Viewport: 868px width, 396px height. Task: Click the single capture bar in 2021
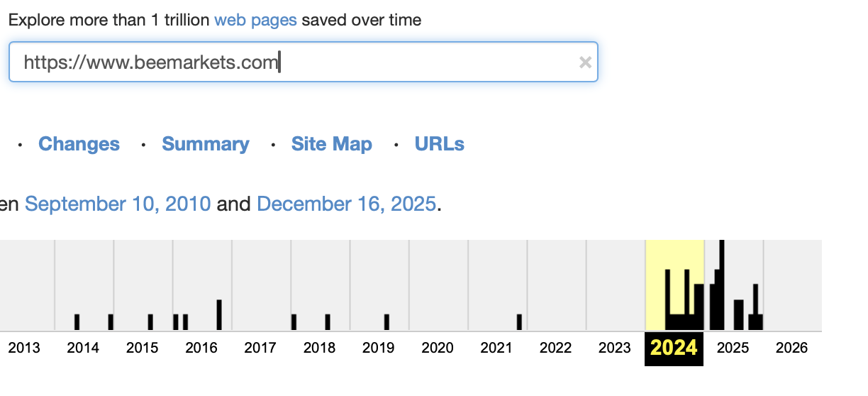pos(519,322)
